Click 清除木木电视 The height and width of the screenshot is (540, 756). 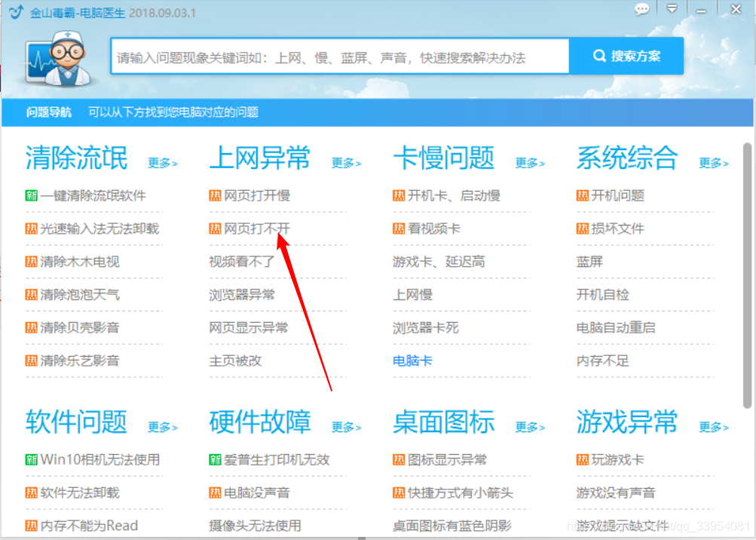coord(80,262)
